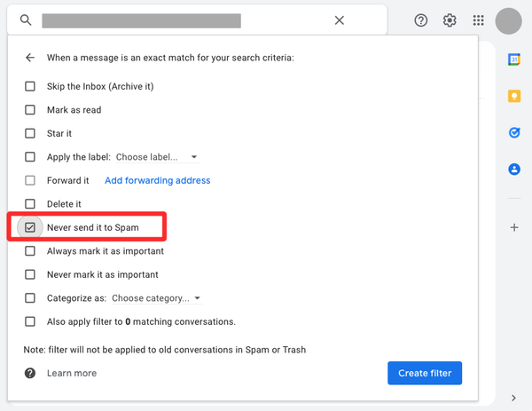Uncheck Never send it to Spam

tap(30, 227)
